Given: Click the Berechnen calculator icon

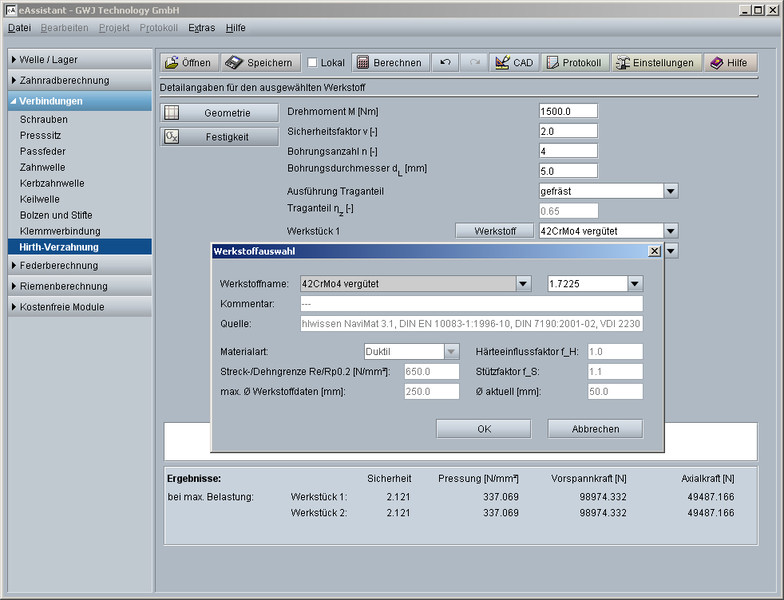Looking at the screenshot, I should [388, 62].
